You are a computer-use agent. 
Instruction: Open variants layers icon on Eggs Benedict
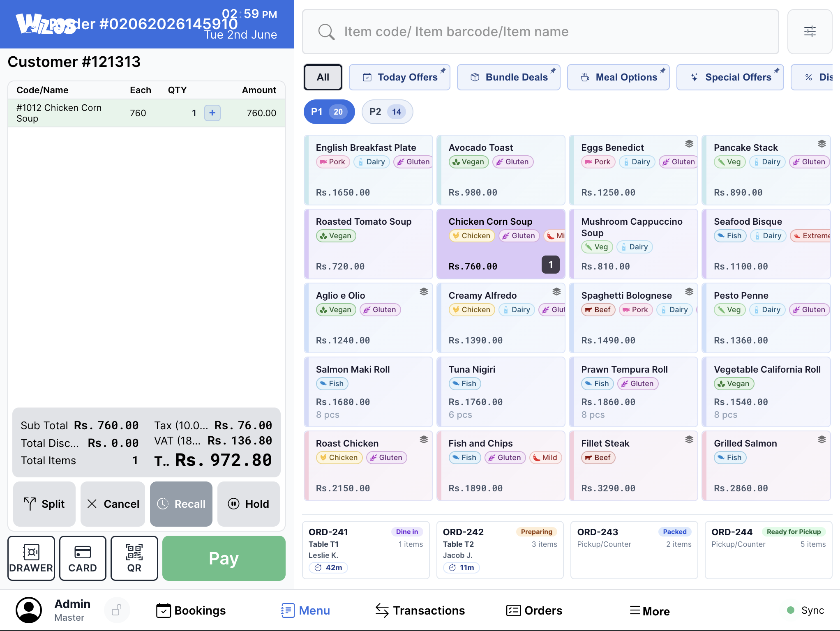[x=689, y=144]
